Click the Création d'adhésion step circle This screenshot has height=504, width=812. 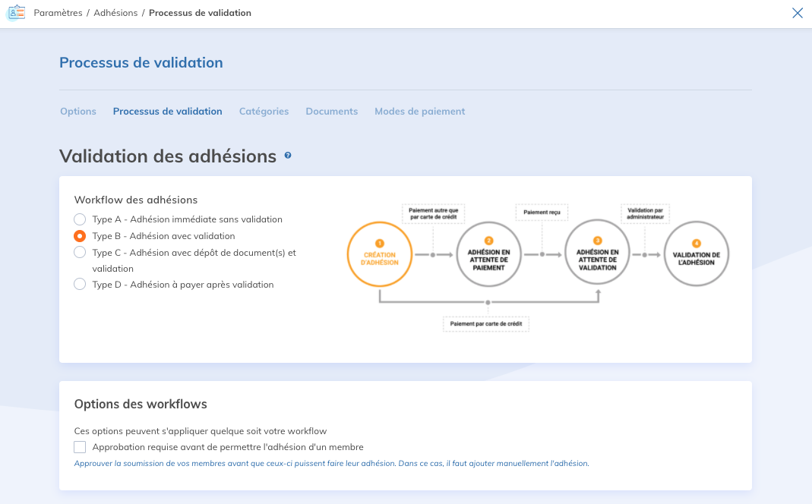pos(380,254)
